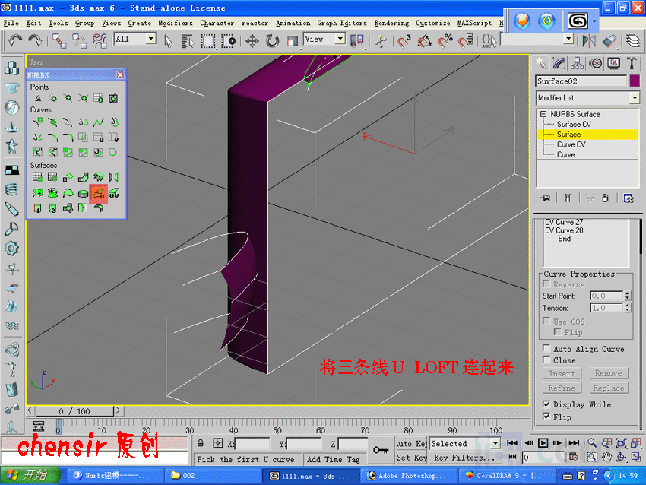Open the Motion command panel tab
The height and width of the screenshot is (485, 646).
[x=595, y=63]
